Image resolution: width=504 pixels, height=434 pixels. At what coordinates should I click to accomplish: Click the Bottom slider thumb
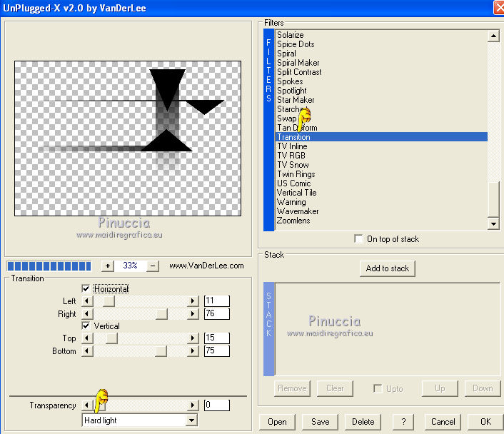click(161, 350)
